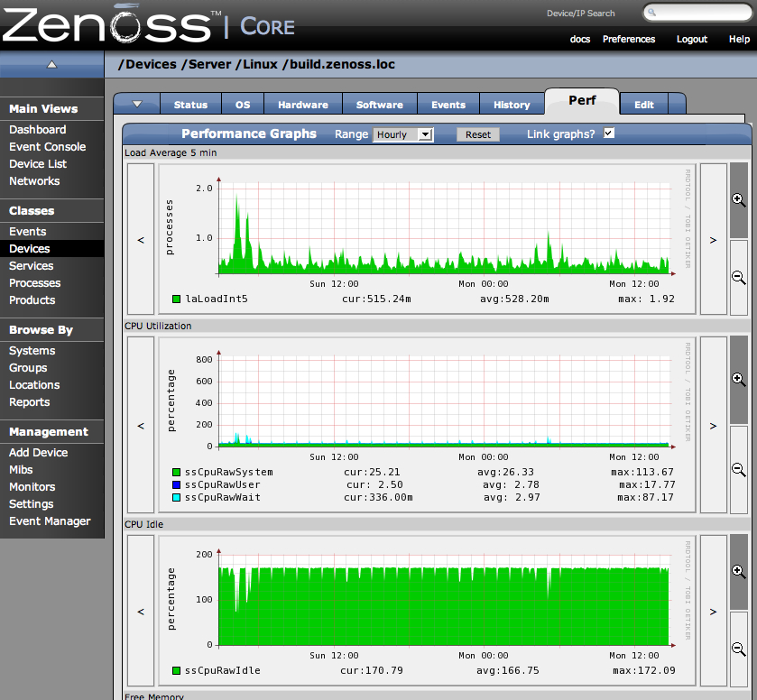Zoom out on Load Average graph
Screen dimensions: 757x700
pyautogui.click(x=738, y=277)
